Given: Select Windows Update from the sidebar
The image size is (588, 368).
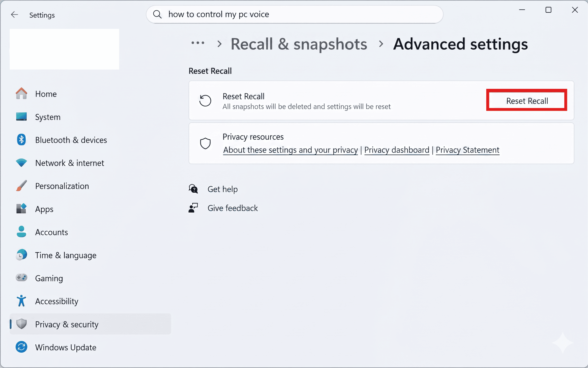Looking at the screenshot, I should (65, 347).
